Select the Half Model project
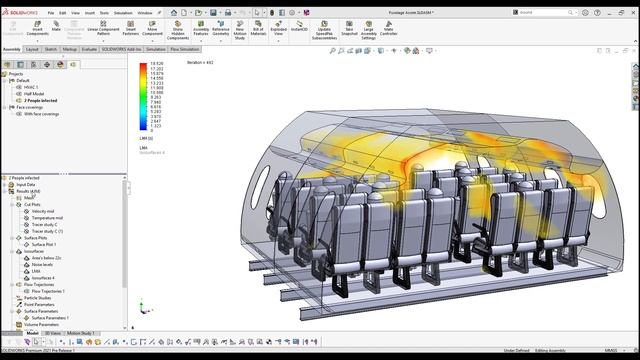This screenshot has width=640, height=360. [x=34, y=94]
